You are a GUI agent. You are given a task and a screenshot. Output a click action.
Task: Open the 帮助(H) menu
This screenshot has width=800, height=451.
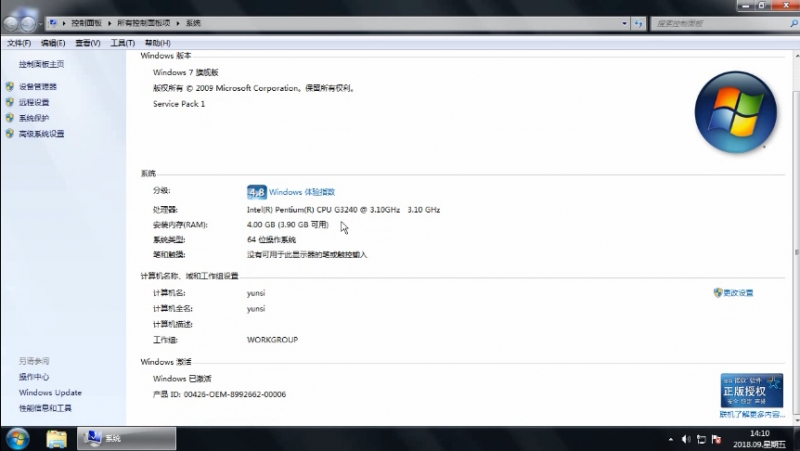tap(158, 43)
